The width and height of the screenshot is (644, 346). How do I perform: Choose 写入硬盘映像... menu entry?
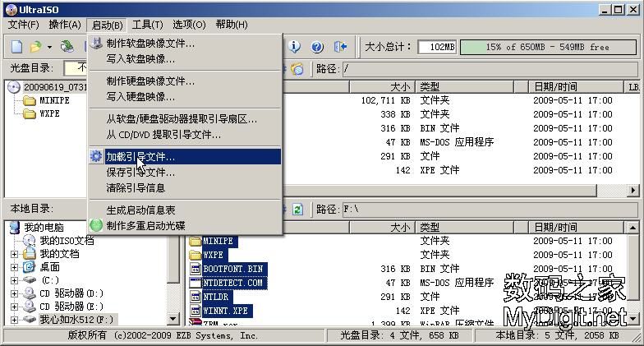[x=185, y=97]
